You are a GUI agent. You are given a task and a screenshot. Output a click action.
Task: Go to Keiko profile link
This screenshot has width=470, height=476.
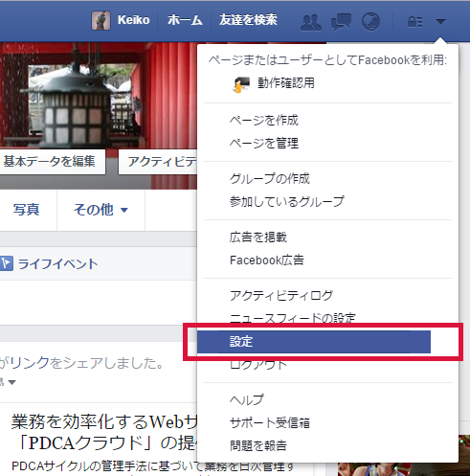point(133,20)
